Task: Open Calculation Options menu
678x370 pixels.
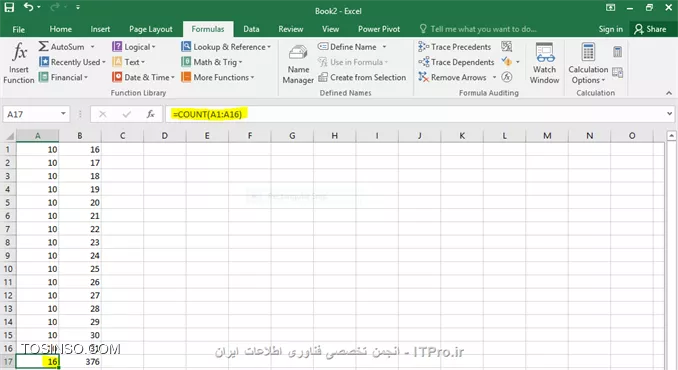Action: coord(588,64)
